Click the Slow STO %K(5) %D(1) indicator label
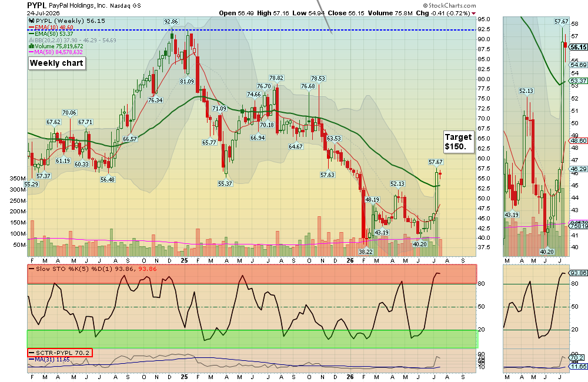Viewport: 588px width, 382px height. pyautogui.click(x=93, y=269)
